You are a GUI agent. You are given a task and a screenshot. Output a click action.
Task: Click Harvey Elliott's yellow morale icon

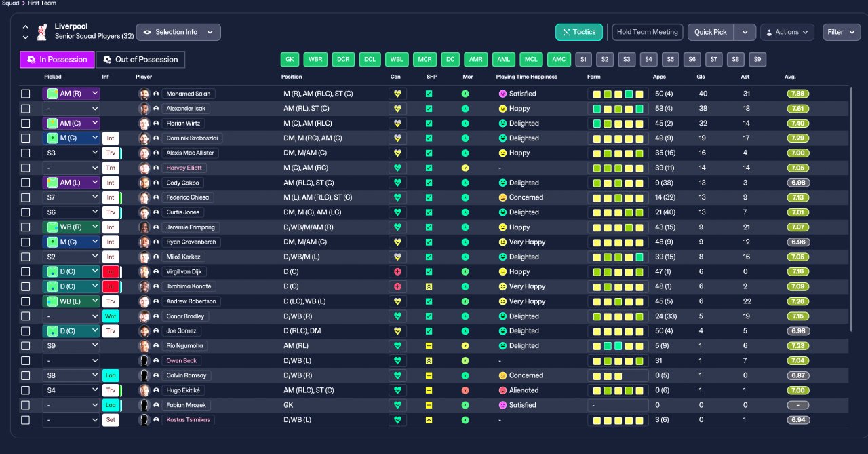[465, 168]
